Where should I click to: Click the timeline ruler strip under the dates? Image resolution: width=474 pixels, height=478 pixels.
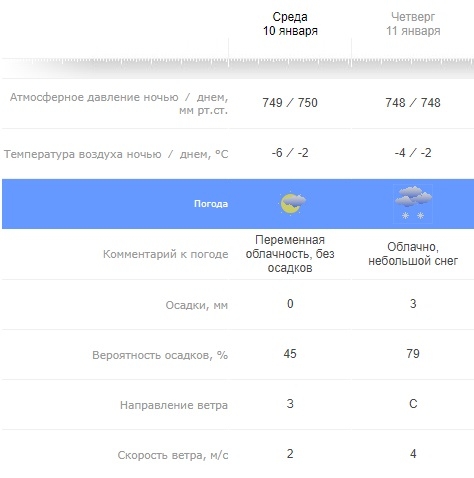pyautogui.click(x=238, y=62)
